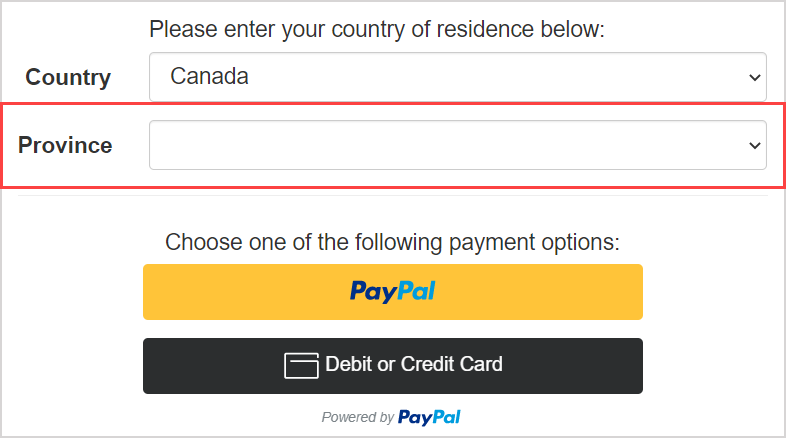Click the card icon on the dark button
The height and width of the screenshot is (438, 786).
pos(301,365)
